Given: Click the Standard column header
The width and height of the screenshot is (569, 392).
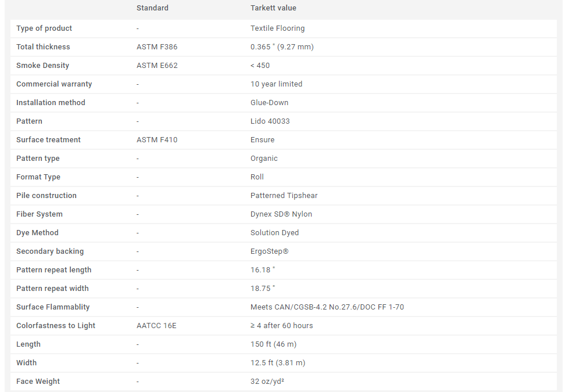Looking at the screenshot, I should click(x=152, y=8).
